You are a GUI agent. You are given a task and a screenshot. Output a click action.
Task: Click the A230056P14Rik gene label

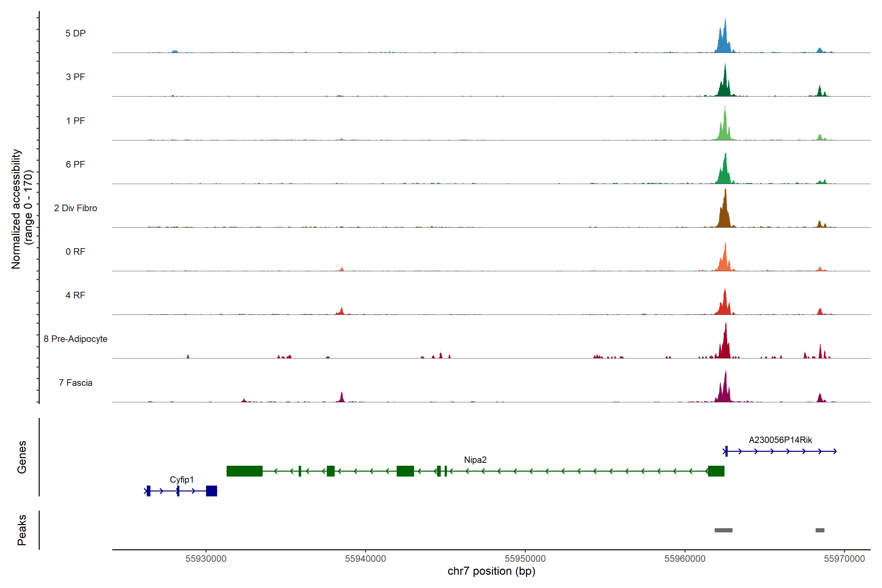click(x=780, y=440)
